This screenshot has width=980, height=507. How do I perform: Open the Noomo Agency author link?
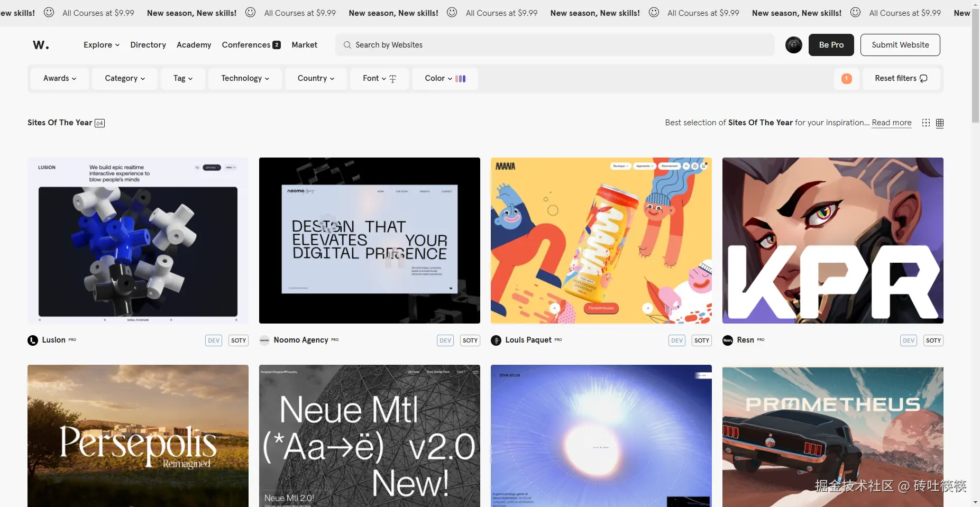pos(301,340)
